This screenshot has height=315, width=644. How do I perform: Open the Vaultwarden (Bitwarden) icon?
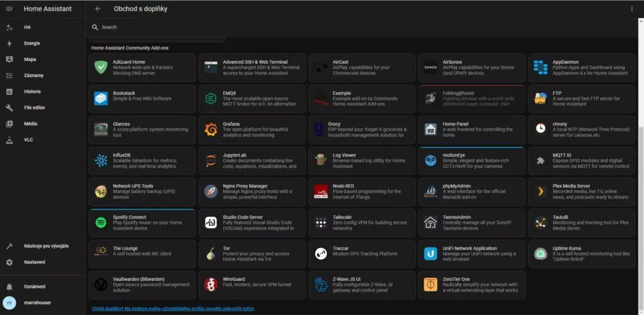(101, 285)
